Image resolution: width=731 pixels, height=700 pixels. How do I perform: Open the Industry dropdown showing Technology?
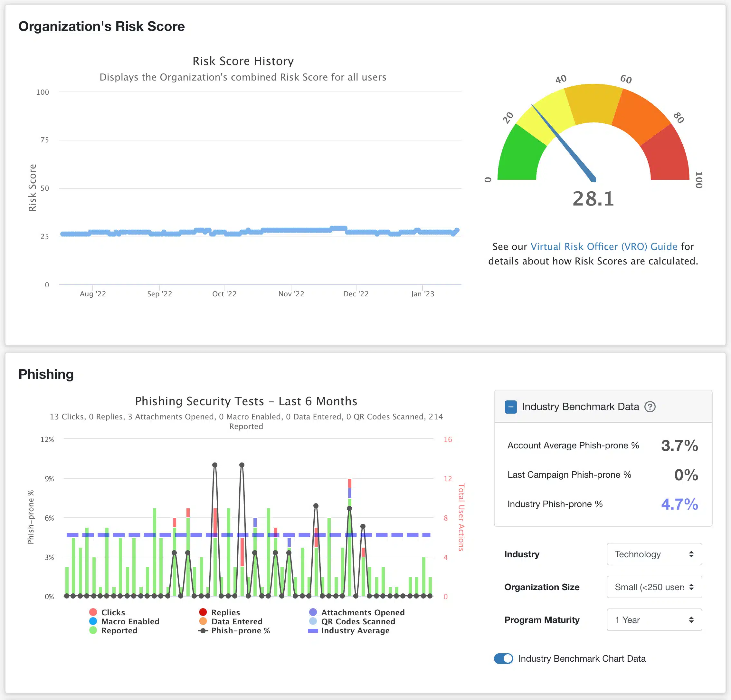[x=654, y=554]
